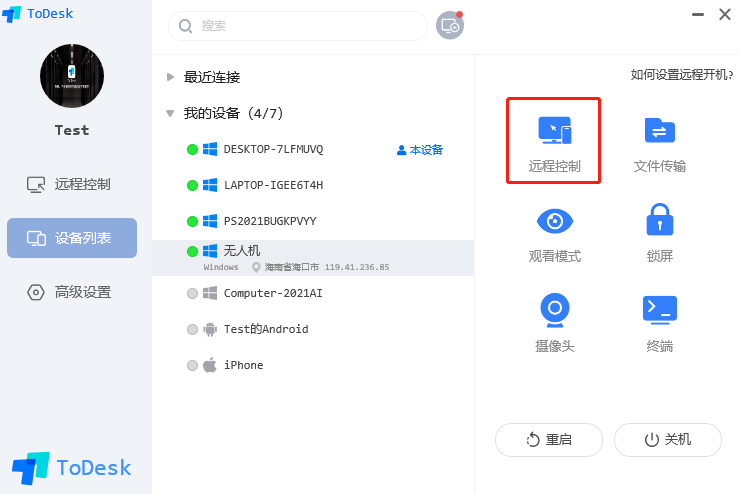Click the 关机 shutdown button
739x494 pixels.
(668, 440)
